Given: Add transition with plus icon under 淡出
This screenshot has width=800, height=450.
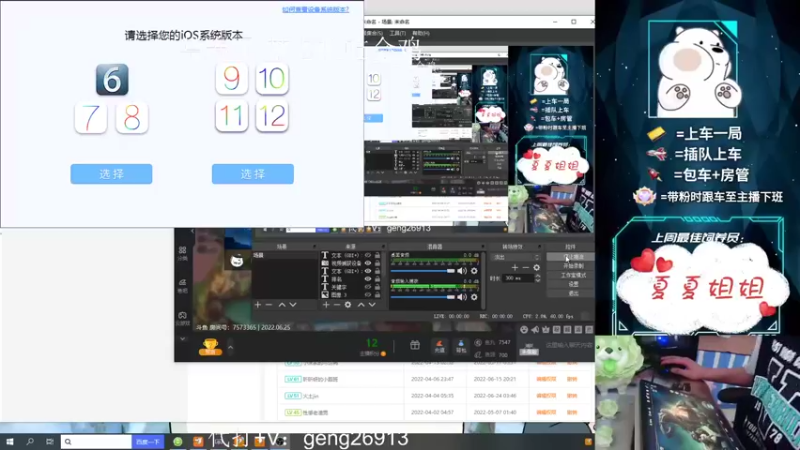Looking at the screenshot, I should (515, 267).
